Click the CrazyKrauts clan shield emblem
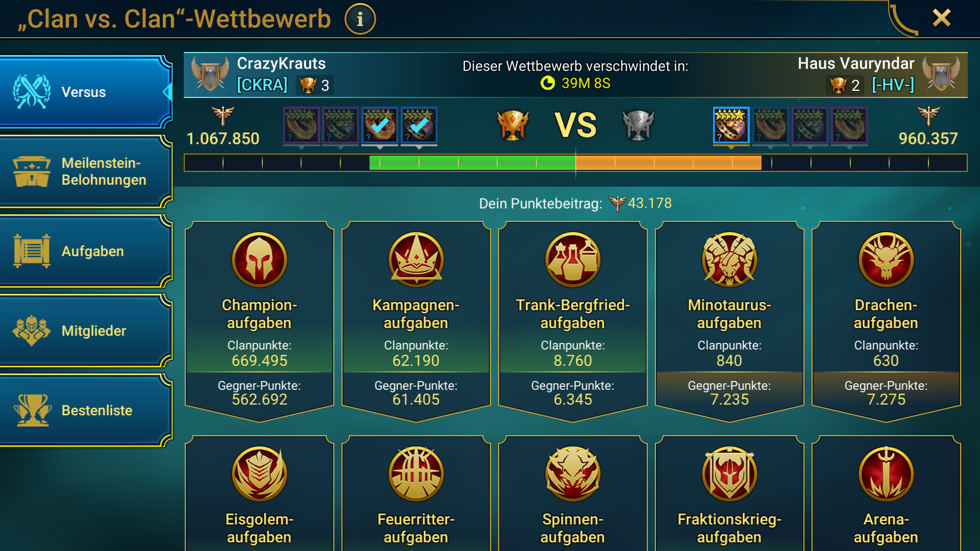The height and width of the screenshot is (551, 980). tap(210, 74)
